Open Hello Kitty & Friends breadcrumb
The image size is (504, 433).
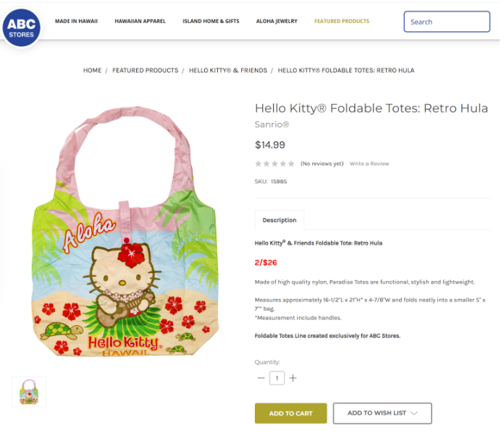pyautogui.click(x=228, y=70)
